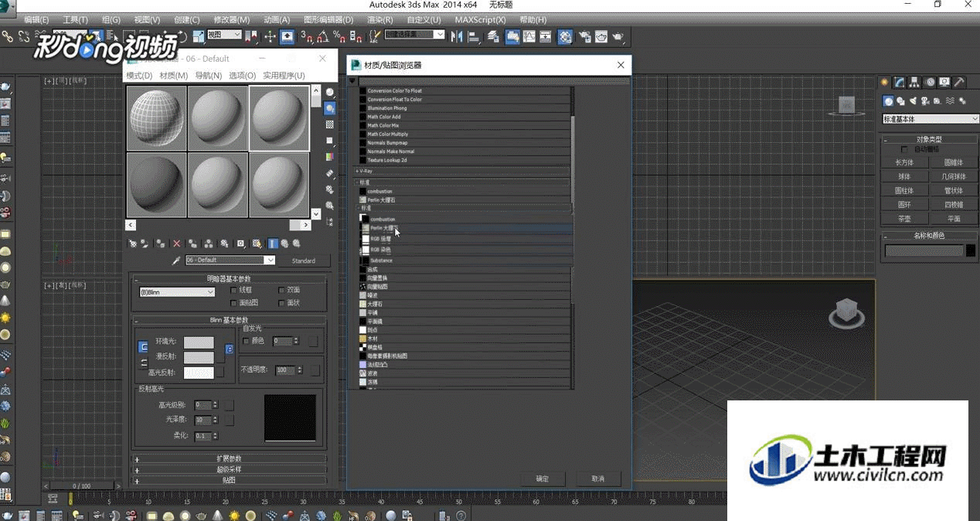This screenshot has width=980, height=521.
Task: Enable the 面状 checkbox
Action: click(282, 303)
